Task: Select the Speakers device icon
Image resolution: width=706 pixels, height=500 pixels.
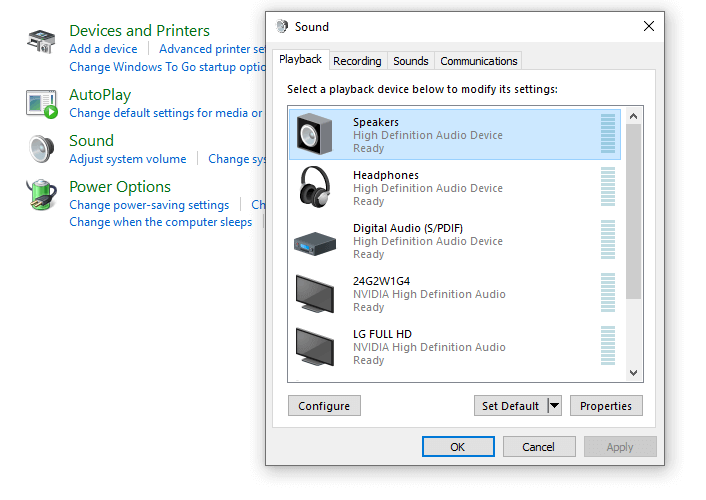Action: [314, 134]
